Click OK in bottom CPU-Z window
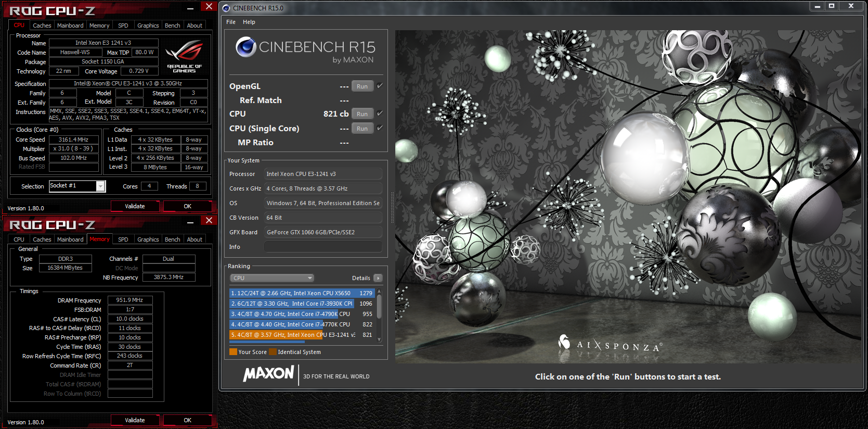 coord(188,420)
